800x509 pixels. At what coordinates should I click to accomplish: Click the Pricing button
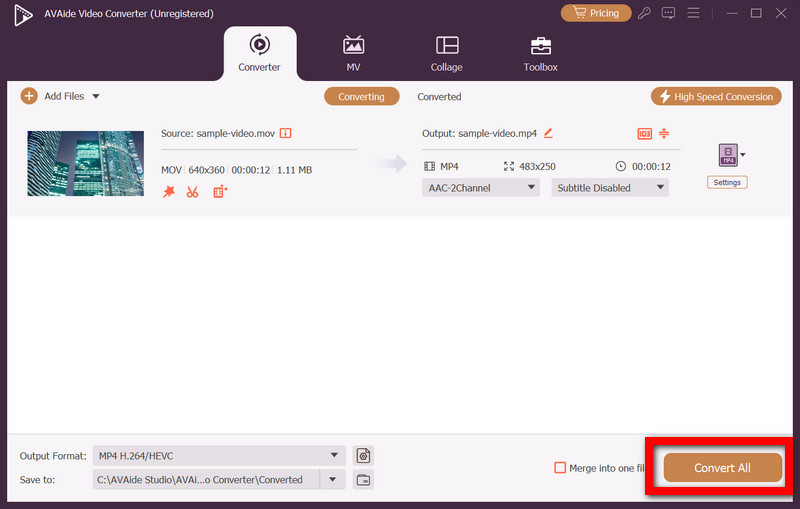click(596, 13)
